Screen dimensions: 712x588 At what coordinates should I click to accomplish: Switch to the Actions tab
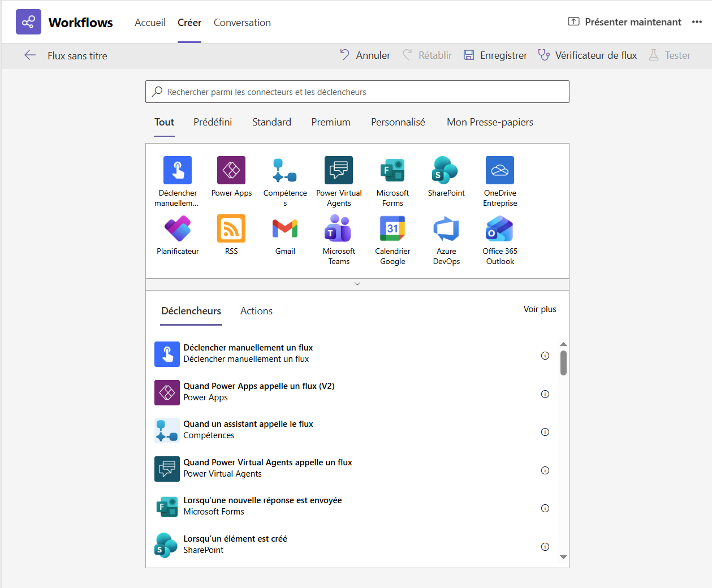(256, 311)
